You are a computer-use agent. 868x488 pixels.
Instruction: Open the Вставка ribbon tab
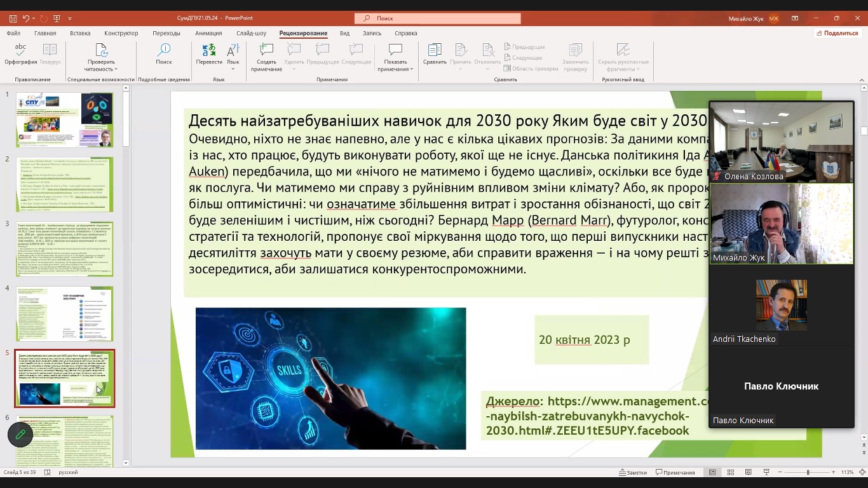point(80,33)
